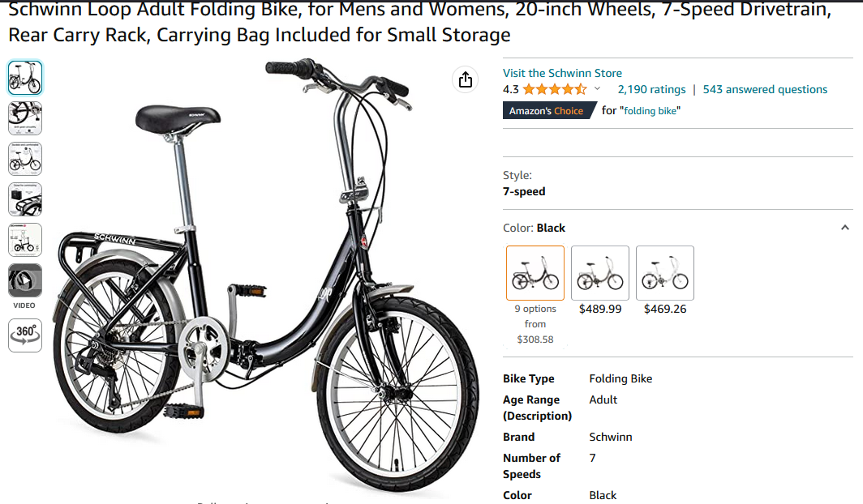863x504 pixels.
Task: Click the "folding bike" category link
Action: [650, 110]
